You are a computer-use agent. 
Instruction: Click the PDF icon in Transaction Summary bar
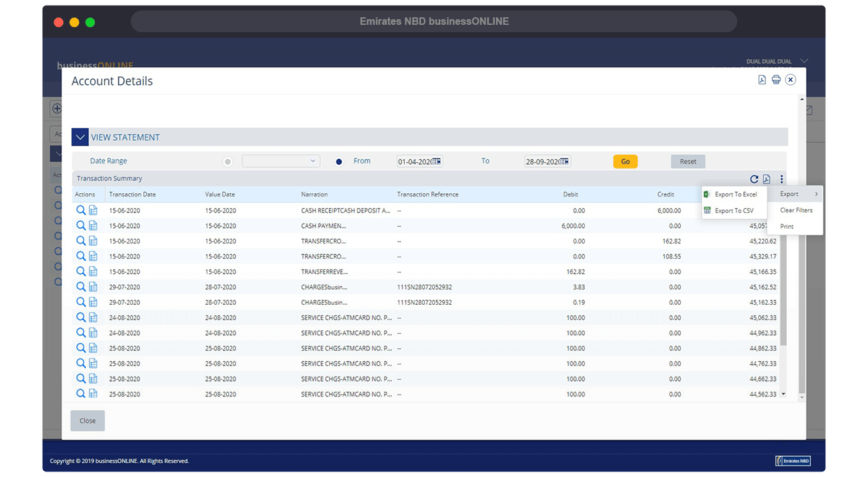(x=766, y=179)
